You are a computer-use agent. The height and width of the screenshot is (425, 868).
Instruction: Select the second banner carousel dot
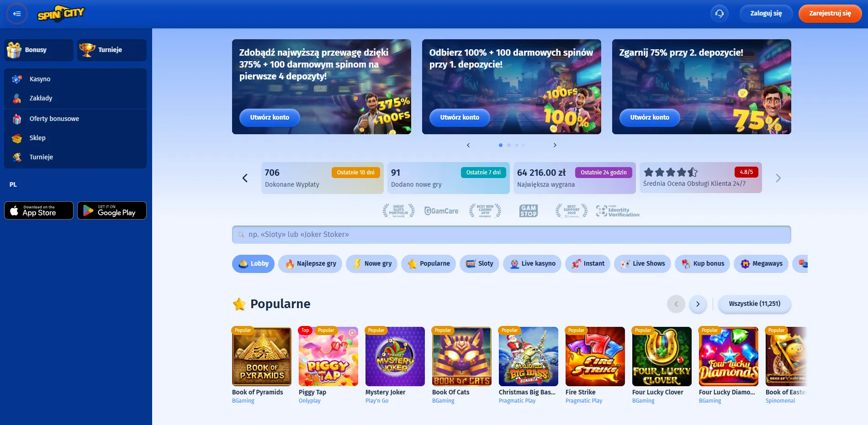click(x=509, y=145)
